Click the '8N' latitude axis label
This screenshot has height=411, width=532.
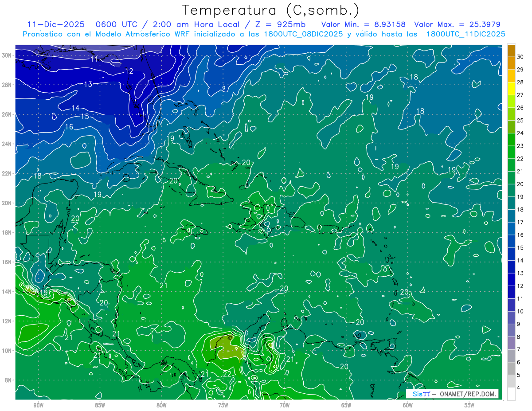(8, 380)
